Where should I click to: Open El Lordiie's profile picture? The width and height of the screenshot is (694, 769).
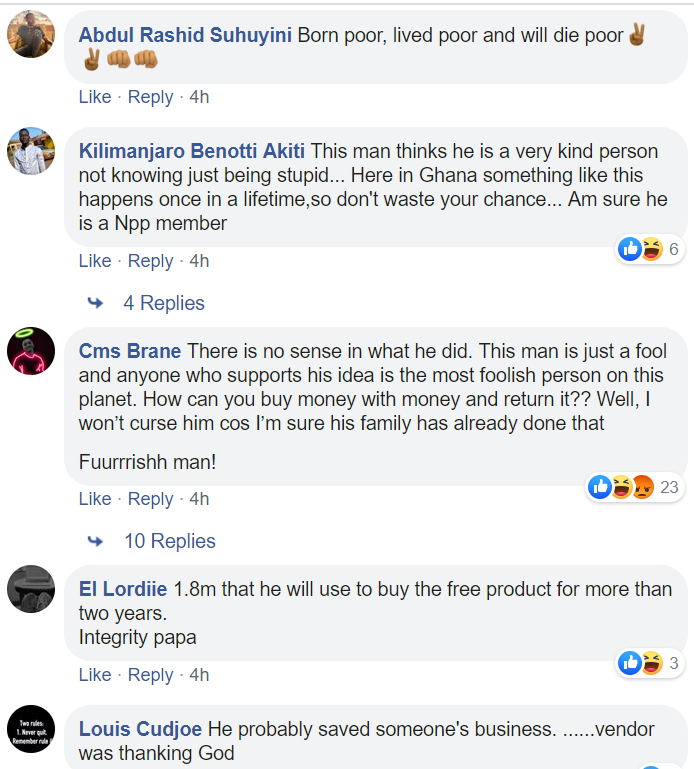pyautogui.click(x=31, y=589)
